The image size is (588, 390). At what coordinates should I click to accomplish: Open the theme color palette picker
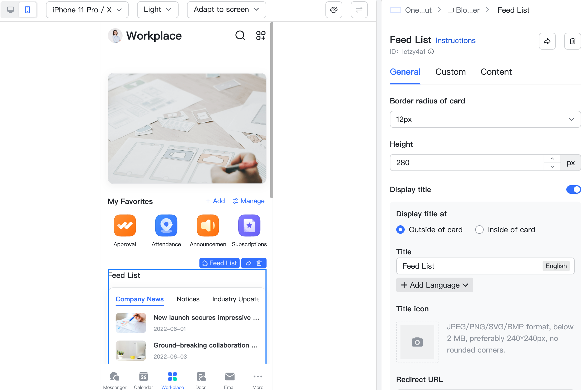pyautogui.click(x=334, y=9)
